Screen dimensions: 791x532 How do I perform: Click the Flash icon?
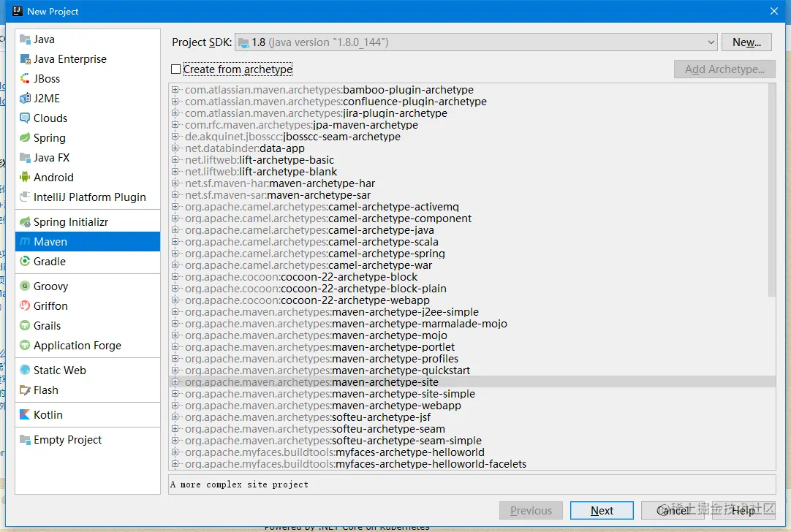coord(25,389)
